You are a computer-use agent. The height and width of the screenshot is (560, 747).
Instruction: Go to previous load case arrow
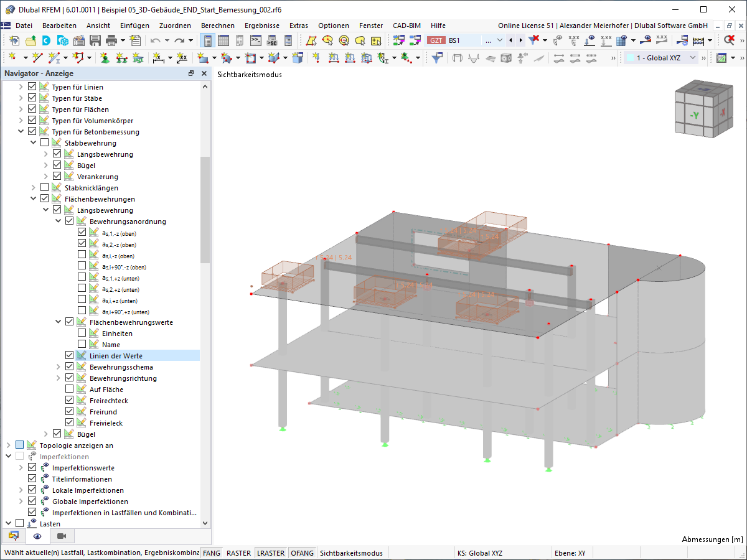pos(511,40)
